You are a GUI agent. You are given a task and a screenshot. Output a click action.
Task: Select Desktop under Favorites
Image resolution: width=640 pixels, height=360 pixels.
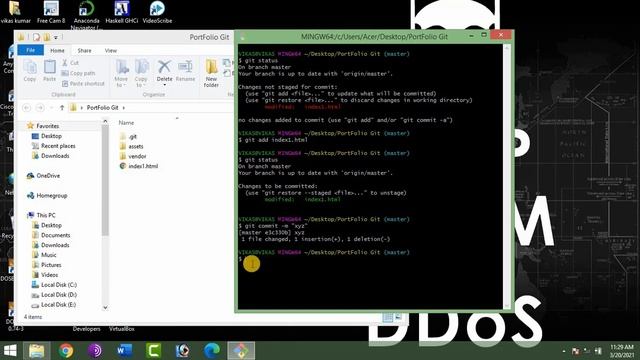click(47, 136)
